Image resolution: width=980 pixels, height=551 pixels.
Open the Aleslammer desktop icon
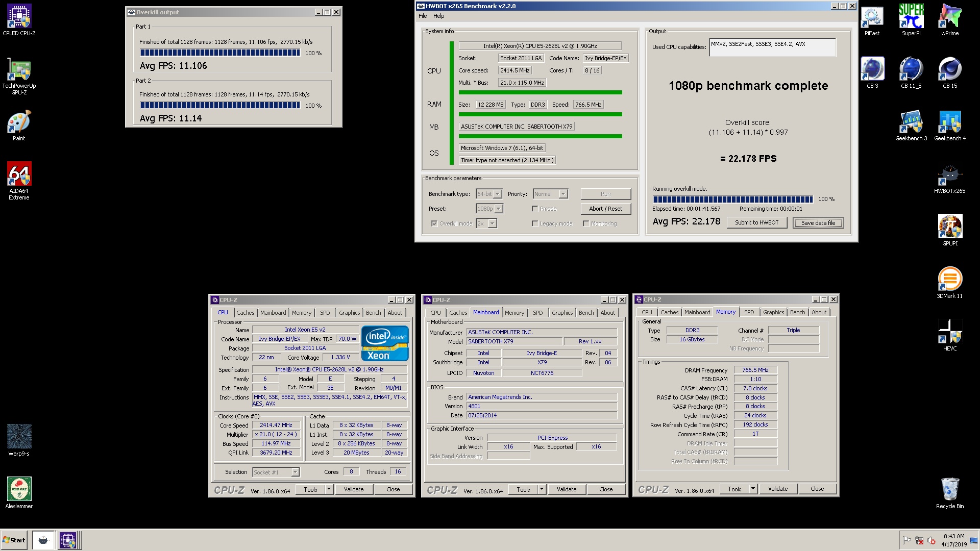coord(19,493)
